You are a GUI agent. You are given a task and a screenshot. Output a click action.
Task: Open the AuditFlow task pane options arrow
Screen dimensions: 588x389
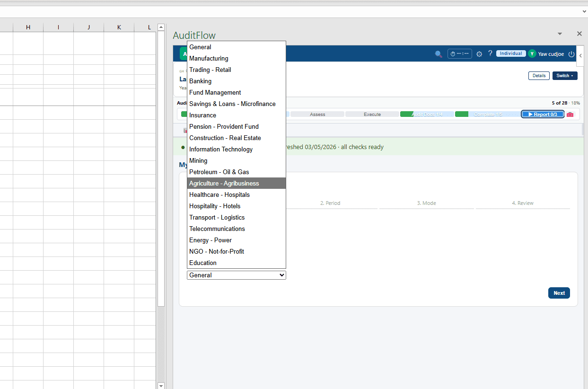point(560,34)
